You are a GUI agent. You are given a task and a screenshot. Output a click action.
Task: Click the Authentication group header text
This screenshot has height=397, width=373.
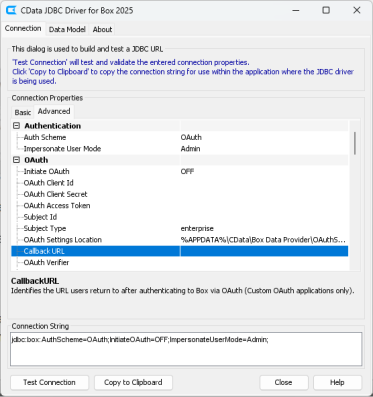coord(52,126)
